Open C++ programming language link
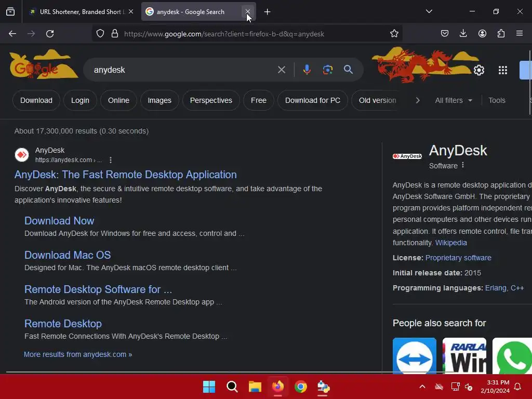This screenshot has height=399, width=532. [517, 288]
